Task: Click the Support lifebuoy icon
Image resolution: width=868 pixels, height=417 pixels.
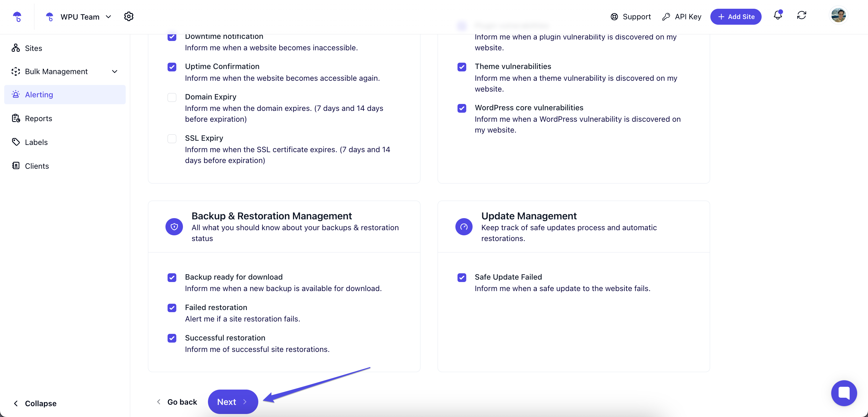Action: pyautogui.click(x=614, y=17)
